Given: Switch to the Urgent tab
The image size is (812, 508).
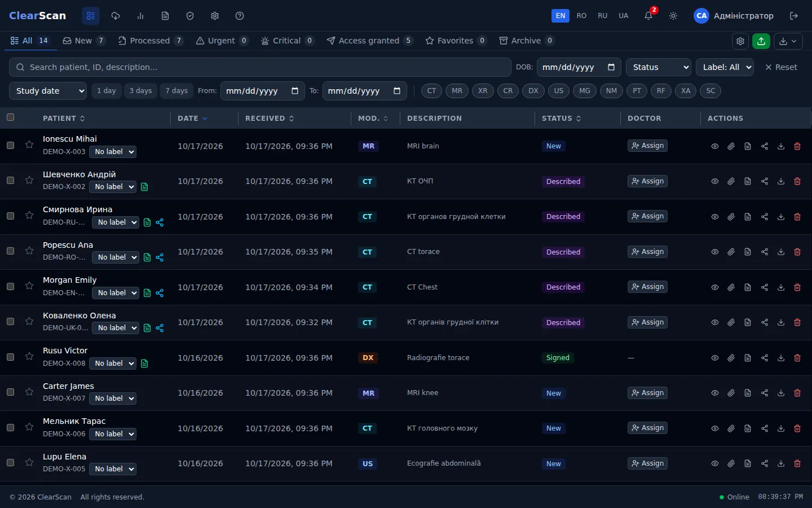Looking at the screenshot, I should coord(222,41).
